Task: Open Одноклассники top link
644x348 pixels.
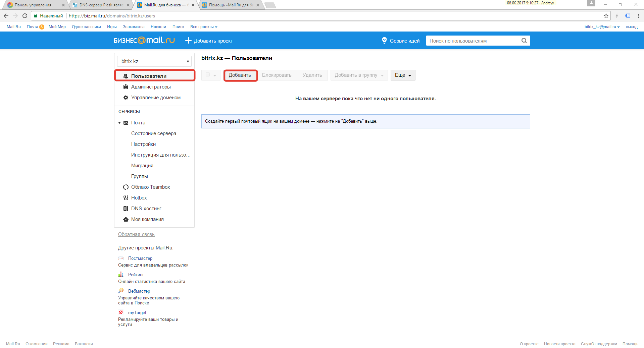Action: pyautogui.click(x=86, y=27)
